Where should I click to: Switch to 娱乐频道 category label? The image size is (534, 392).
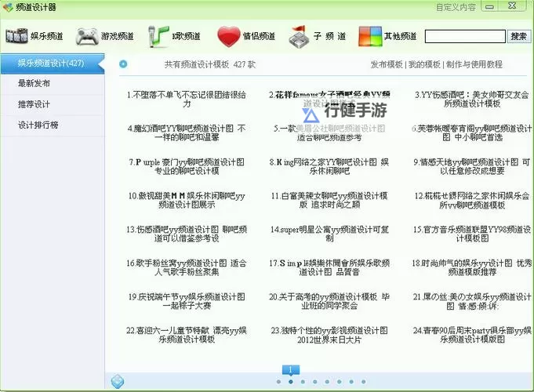[47, 36]
